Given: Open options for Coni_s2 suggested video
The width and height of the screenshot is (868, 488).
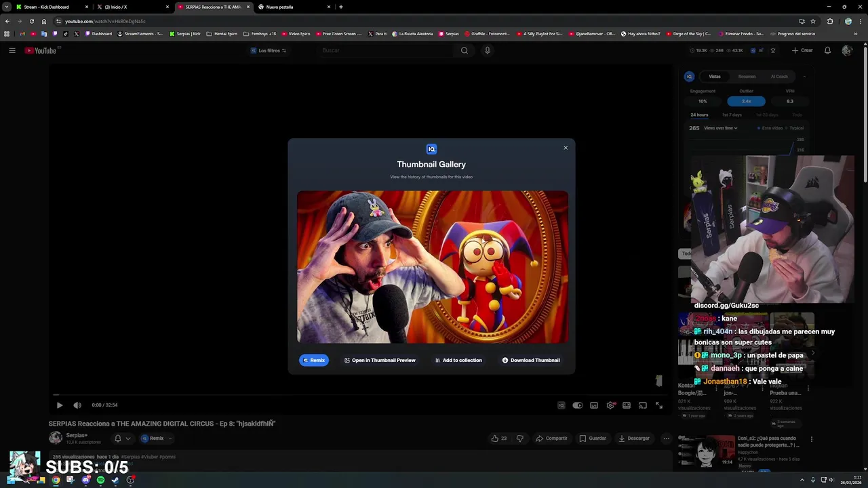Looking at the screenshot, I should (x=811, y=439).
